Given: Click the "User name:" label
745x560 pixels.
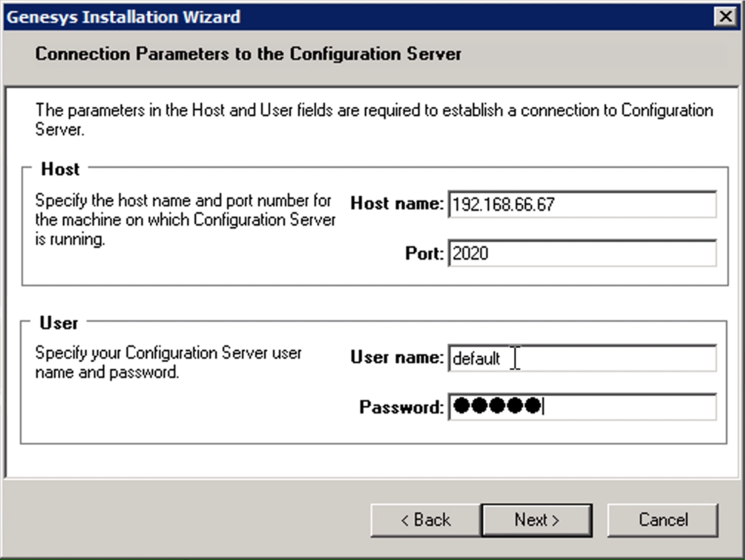Looking at the screenshot, I should click(x=397, y=358).
